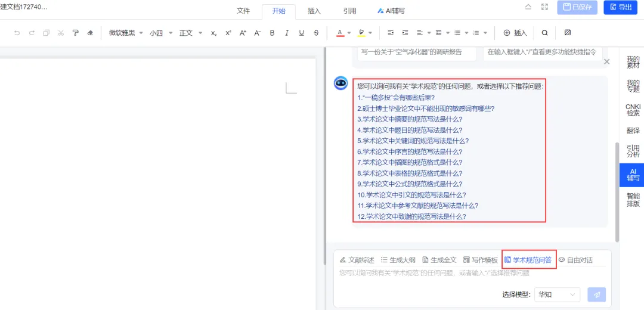Click the eraser clear-format icon
Screen dimensions: 644x310
pyautogui.click(x=91, y=33)
